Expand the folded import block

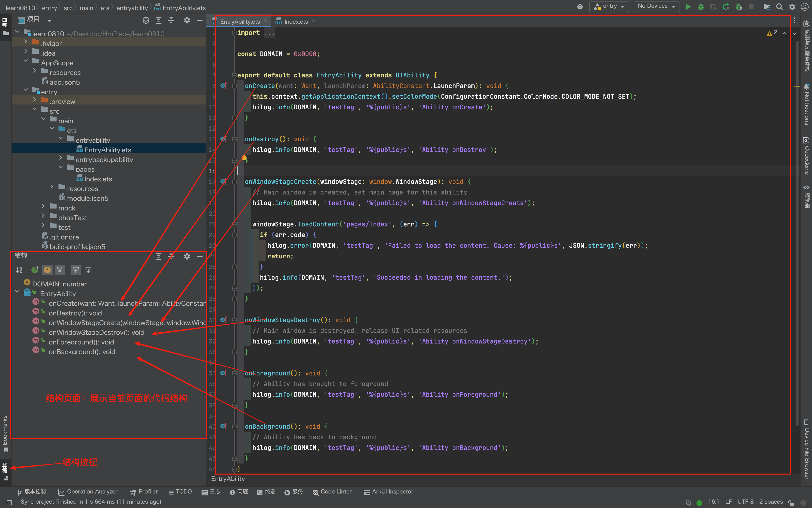coord(234,33)
